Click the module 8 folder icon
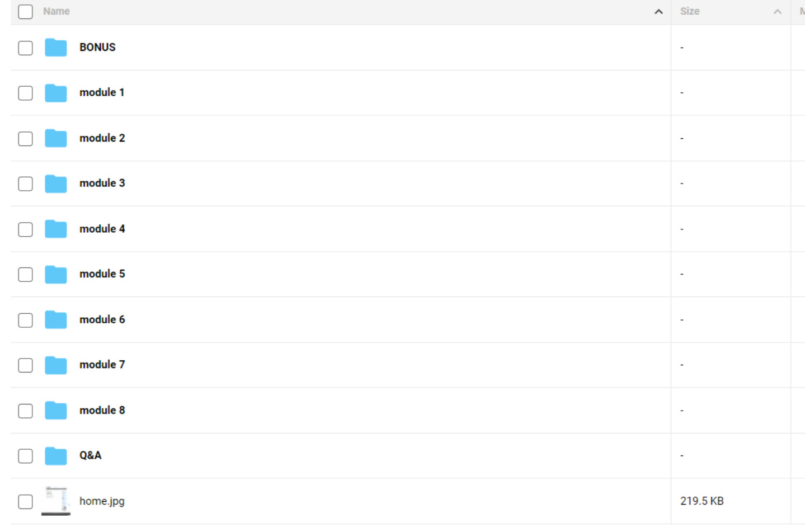The width and height of the screenshot is (805, 532). [x=56, y=410]
